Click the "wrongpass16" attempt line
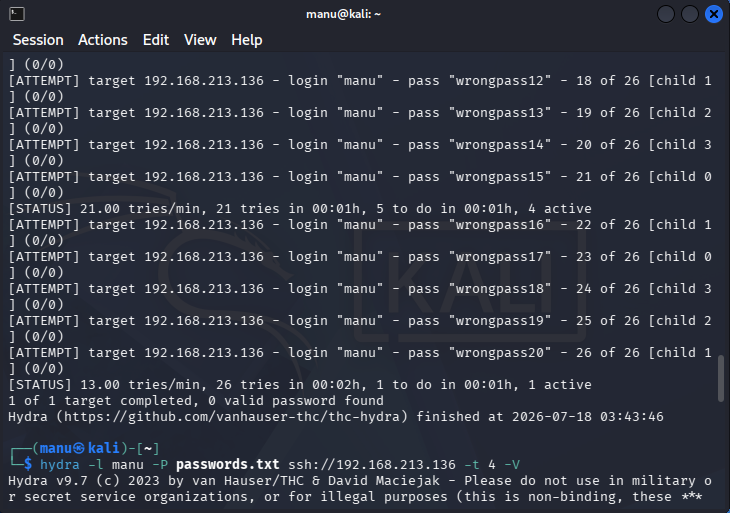This screenshot has width=730, height=513. click(x=360, y=225)
